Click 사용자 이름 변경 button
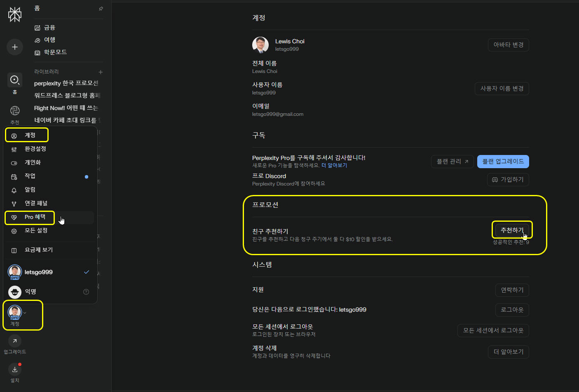This screenshot has width=579, height=392. (502, 89)
